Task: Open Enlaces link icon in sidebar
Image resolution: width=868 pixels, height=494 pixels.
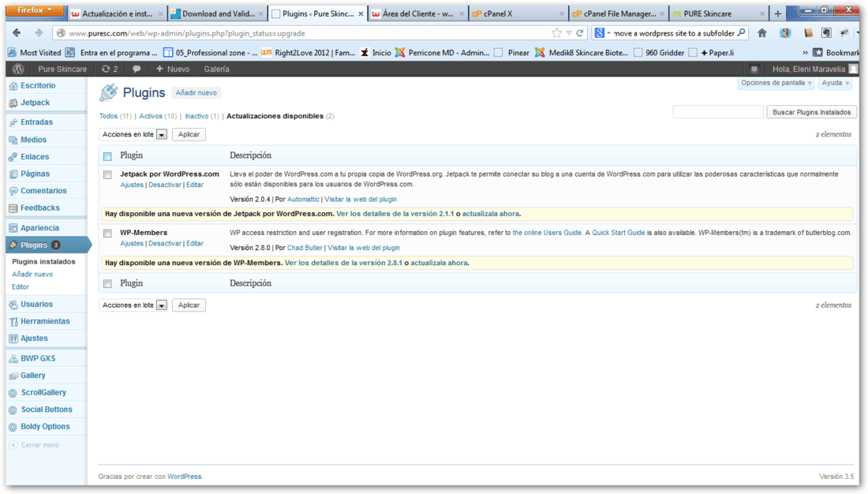Action: pyautogui.click(x=13, y=157)
